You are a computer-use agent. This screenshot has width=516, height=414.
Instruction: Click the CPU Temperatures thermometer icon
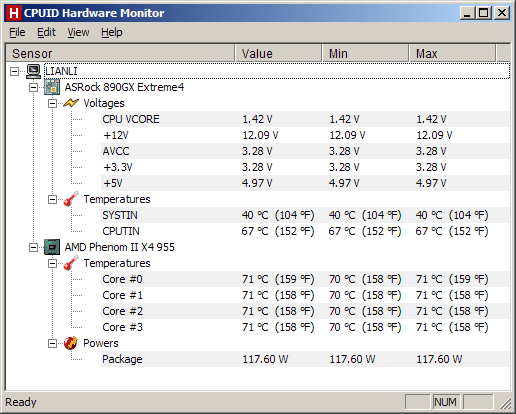71,263
